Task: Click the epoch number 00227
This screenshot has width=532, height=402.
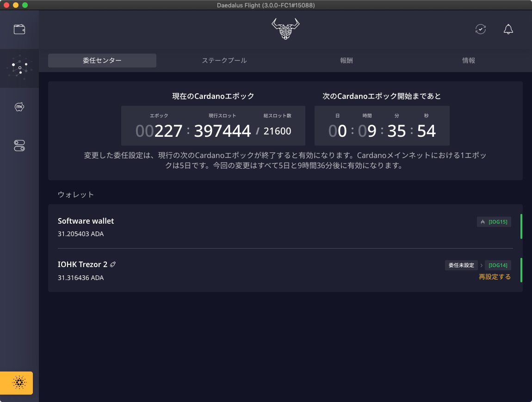Action: click(x=159, y=131)
